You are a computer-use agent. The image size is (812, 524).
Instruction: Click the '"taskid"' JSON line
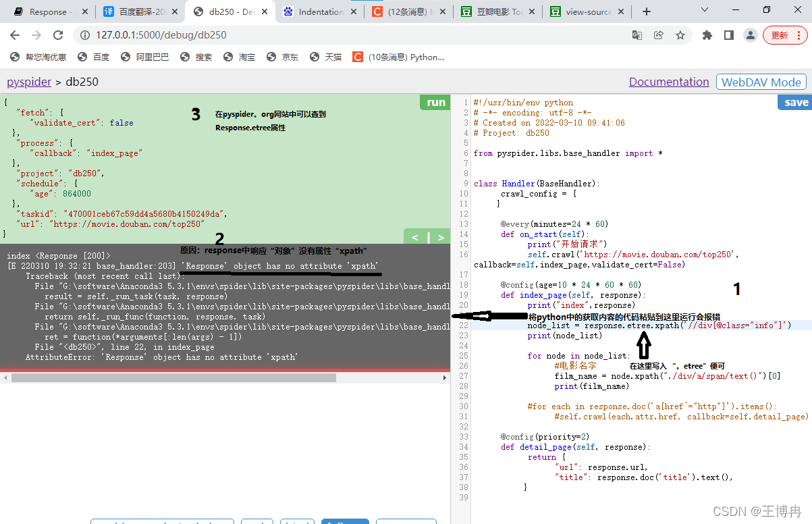pos(121,213)
